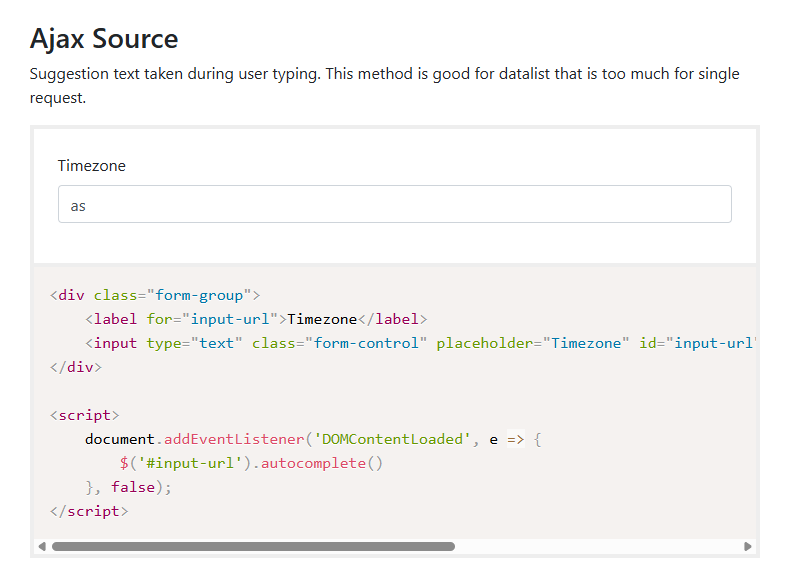Focus the Timezone text input containing 'as'
799x573 pixels.
coord(394,204)
